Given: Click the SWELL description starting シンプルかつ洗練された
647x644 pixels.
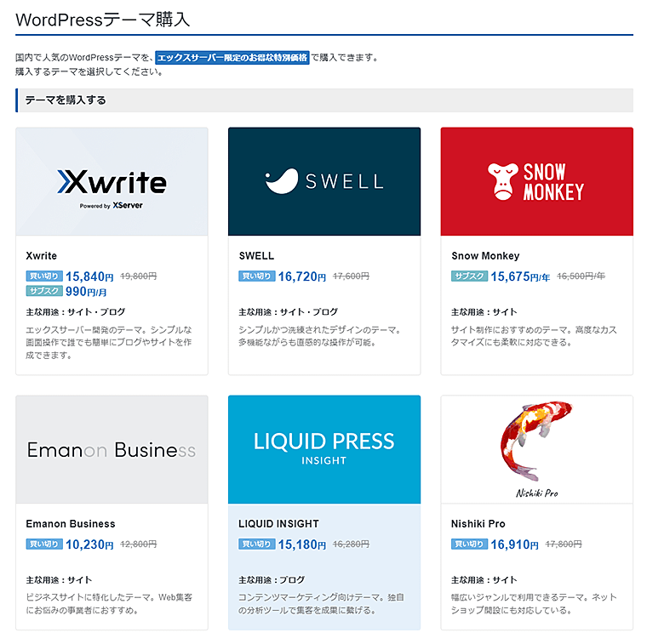Looking at the screenshot, I should [320, 336].
